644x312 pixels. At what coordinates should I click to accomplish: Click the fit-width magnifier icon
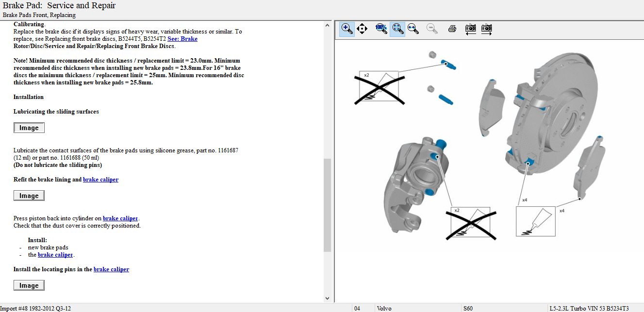tap(413, 29)
